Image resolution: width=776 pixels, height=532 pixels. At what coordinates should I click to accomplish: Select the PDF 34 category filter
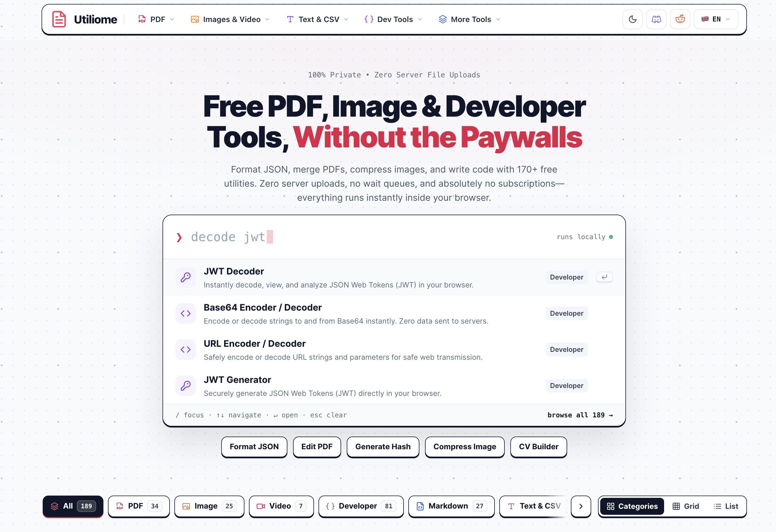tap(138, 506)
